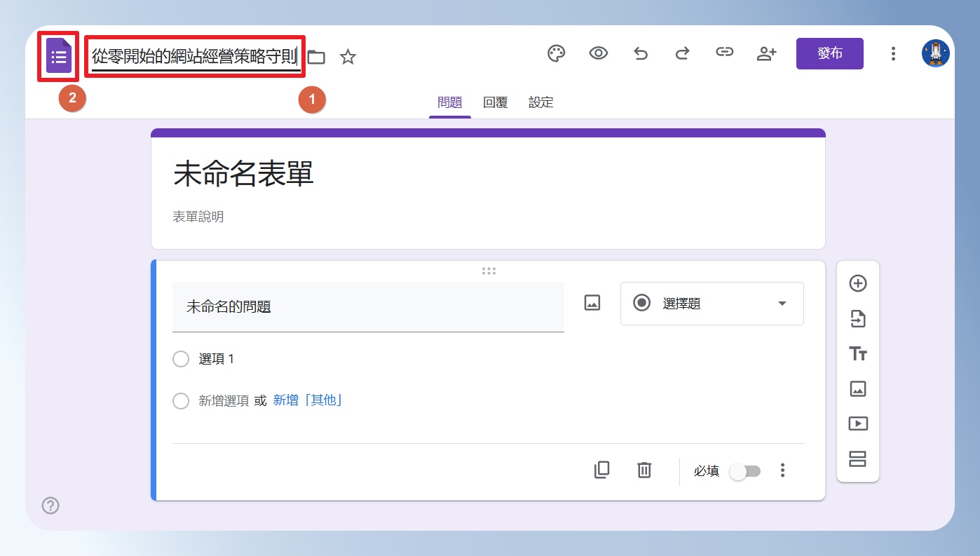The image size is (980, 556).
Task: Move form to folder icon
Action: click(317, 57)
